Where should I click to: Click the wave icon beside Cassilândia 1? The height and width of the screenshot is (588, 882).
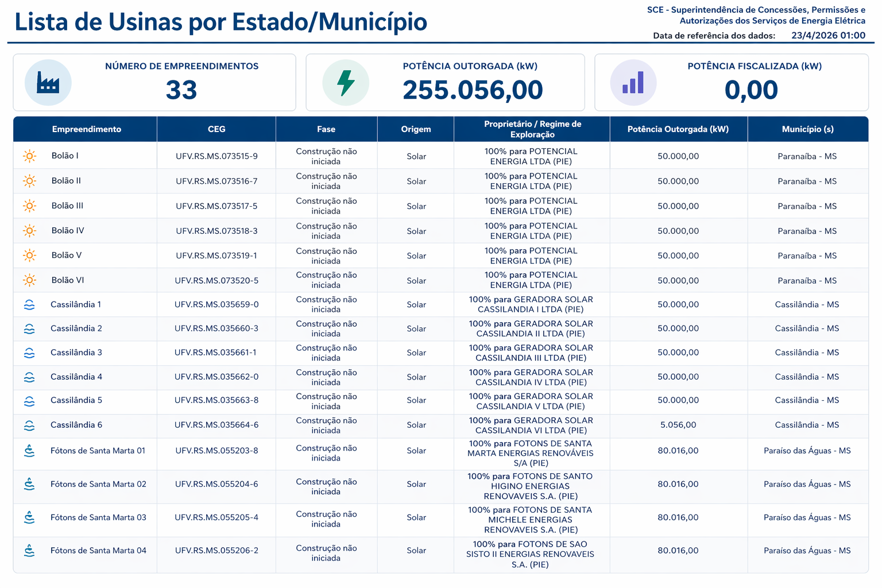(x=29, y=305)
